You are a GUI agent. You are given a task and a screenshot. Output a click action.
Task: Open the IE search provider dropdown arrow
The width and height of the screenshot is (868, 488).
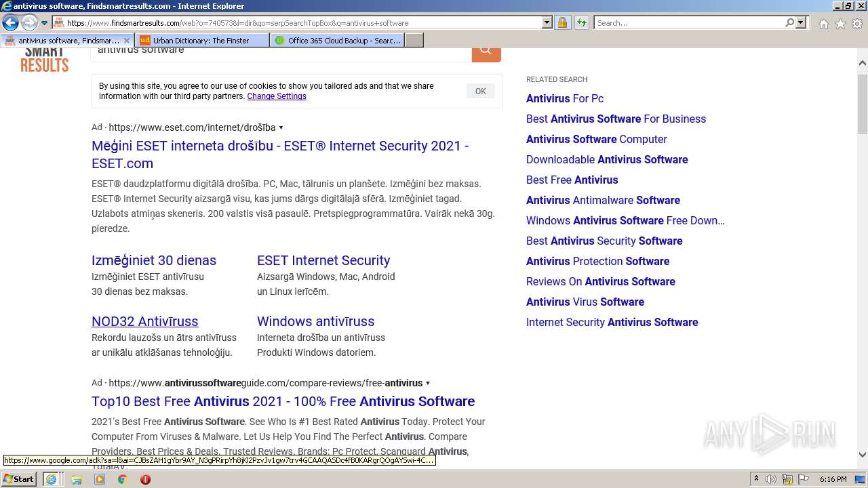coord(801,23)
